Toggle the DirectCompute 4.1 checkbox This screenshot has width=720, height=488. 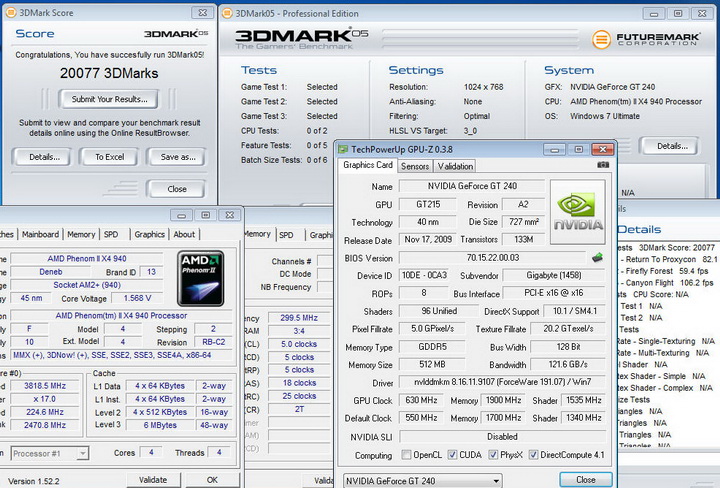coord(533,454)
